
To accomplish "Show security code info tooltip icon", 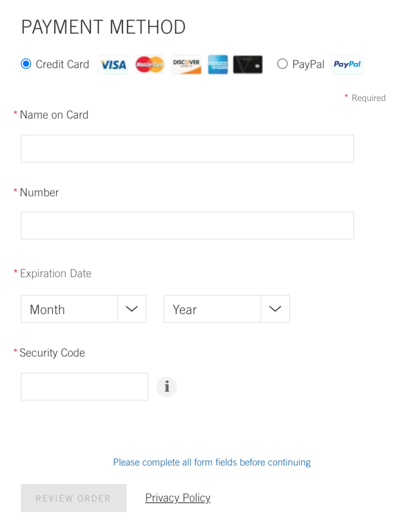I will [167, 387].
